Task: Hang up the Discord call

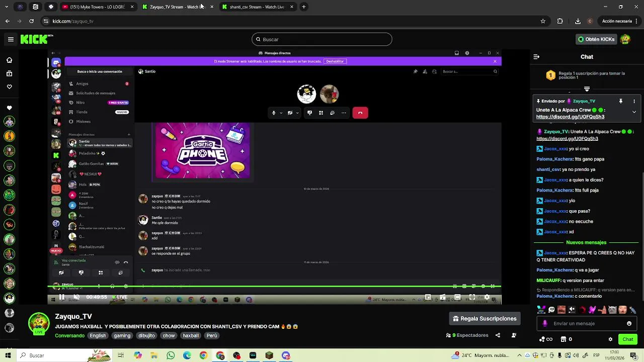Action: tap(360, 113)
